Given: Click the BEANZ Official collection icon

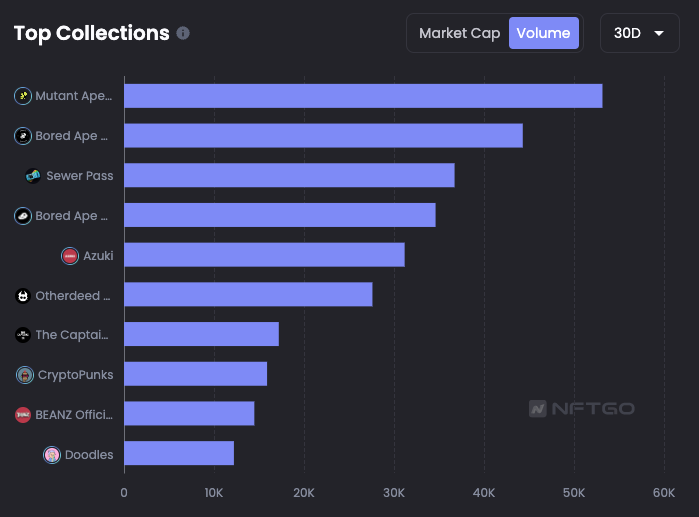Looking at the screenshot, I should tap(23, 415).
